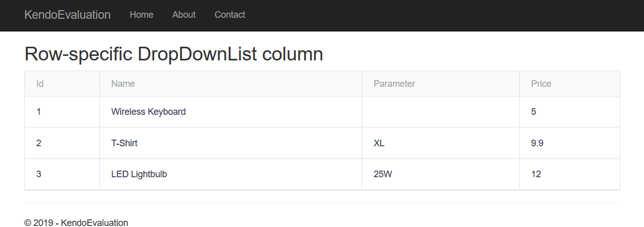
Task: Select the Wireless Keyboard name cell
Action: tap(149, 112)
